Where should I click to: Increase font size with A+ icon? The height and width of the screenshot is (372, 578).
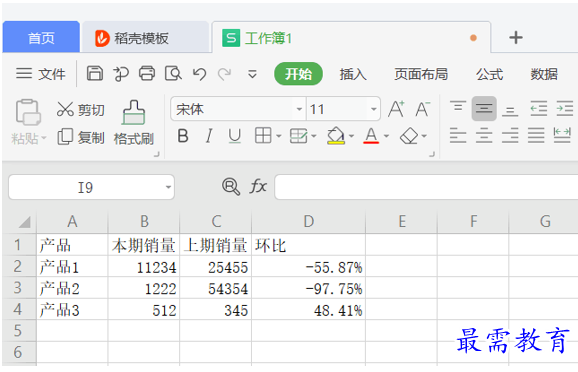click(x=396, y=109)
